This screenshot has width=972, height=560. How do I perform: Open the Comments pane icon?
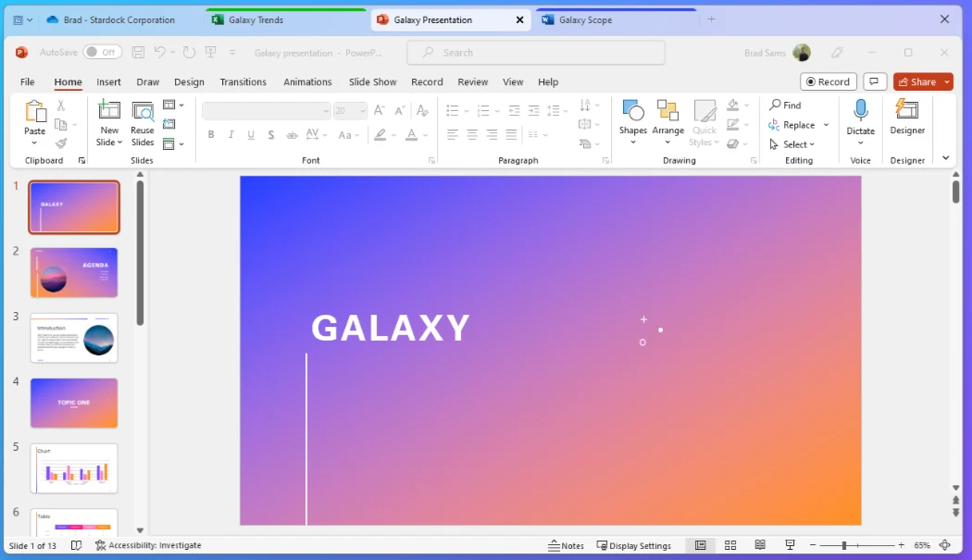[x=874, y=81]
